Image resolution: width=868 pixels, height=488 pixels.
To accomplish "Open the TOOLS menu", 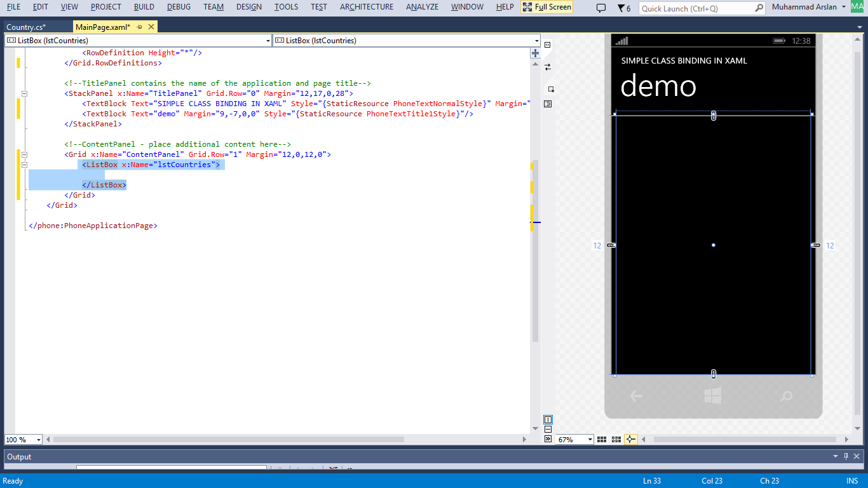I will coord(286,7).
